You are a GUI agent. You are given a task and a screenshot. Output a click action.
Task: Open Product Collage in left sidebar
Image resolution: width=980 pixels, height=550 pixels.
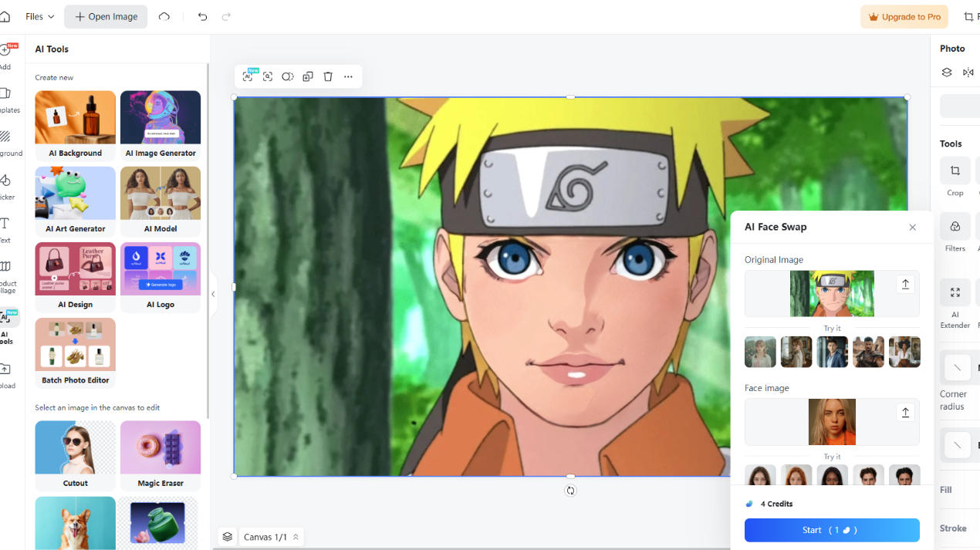pyautogui.click(x=6, y=276)
